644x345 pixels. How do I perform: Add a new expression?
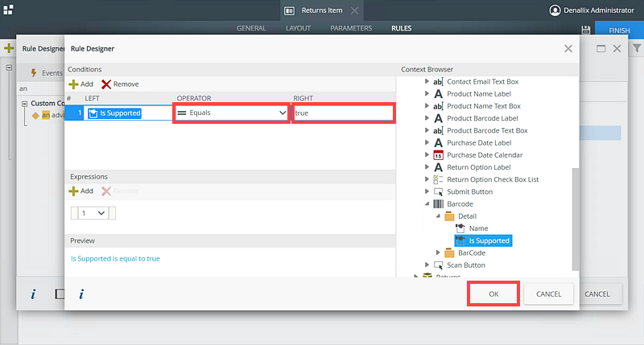click(x=81, y=191)
